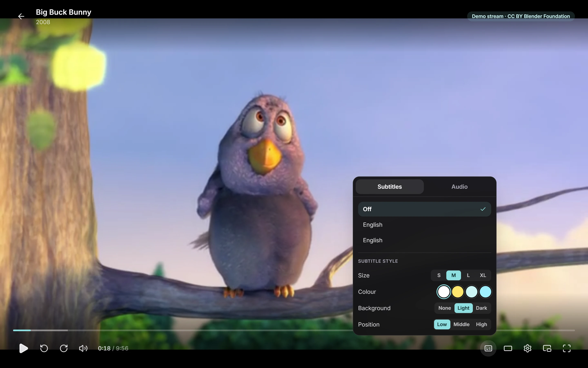The height and width of the screenshot is (368, 588).
Task: Mute using the volume speaker icon
Action: pos(83,348)
